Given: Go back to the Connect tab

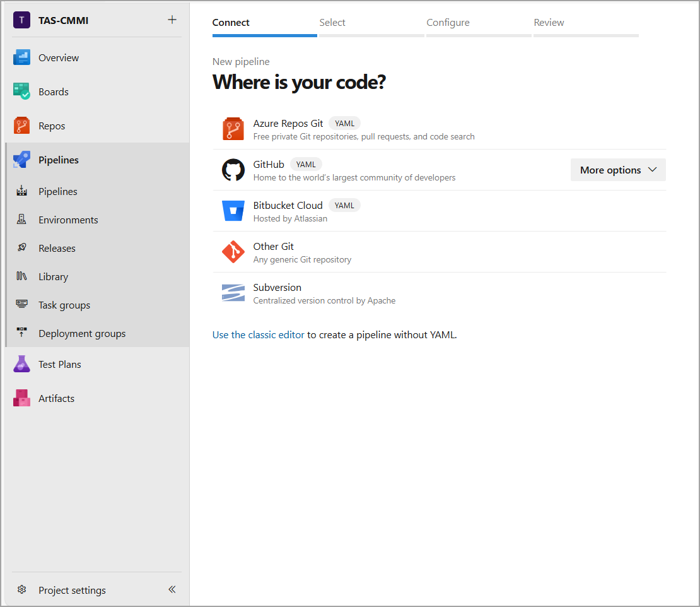Looking at the screenshot, I should [230, 22].
